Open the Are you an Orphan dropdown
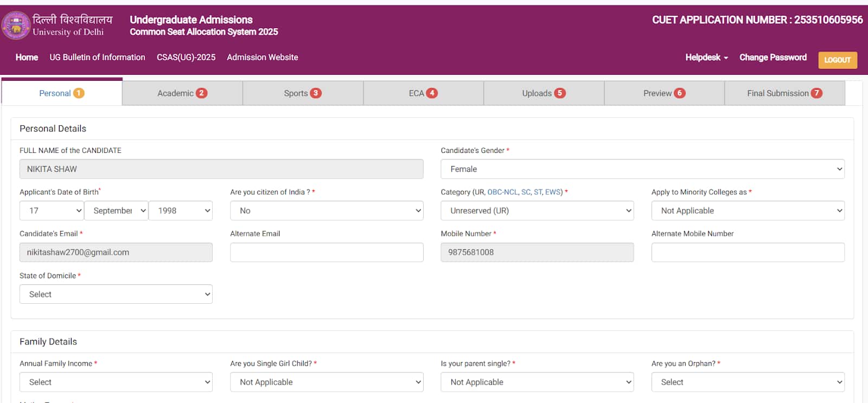Screen dimensions: 868x403 tap(748, 382)
